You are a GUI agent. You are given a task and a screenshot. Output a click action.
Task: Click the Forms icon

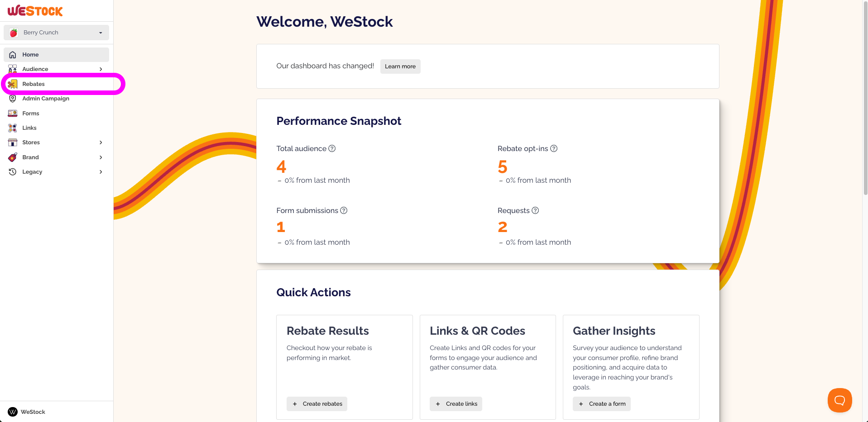[x=13, y=114]
